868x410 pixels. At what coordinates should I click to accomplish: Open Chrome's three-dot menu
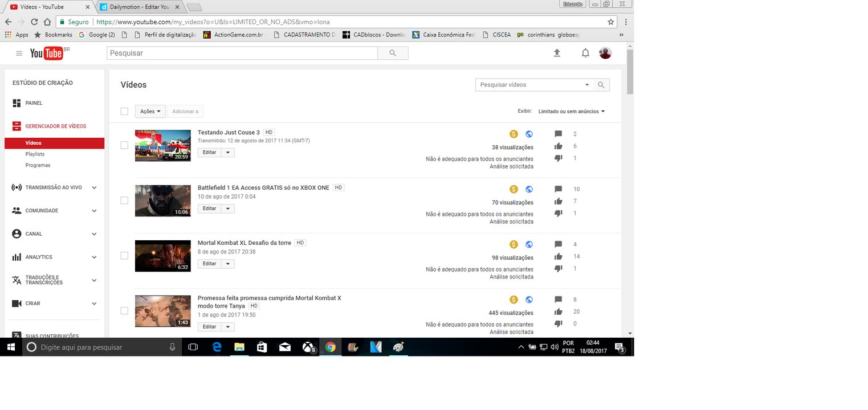click(626, 22)
